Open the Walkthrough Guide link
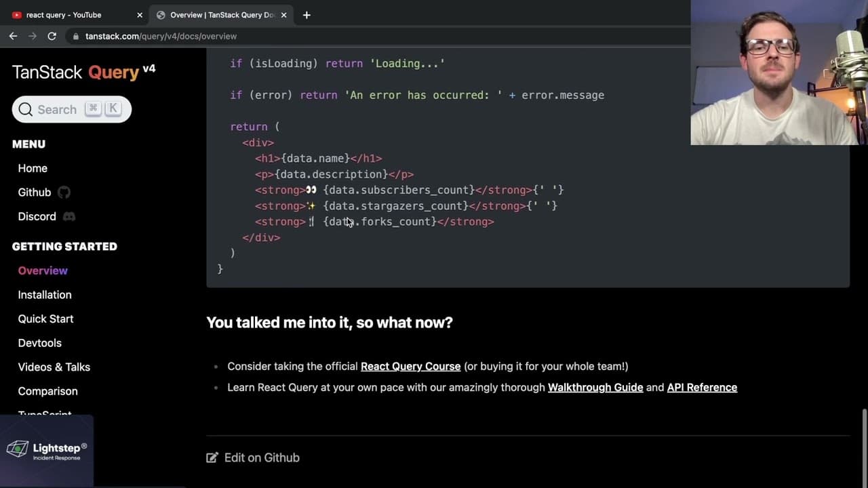The width and height of the screenshot is (868, 488). (595, 387)
